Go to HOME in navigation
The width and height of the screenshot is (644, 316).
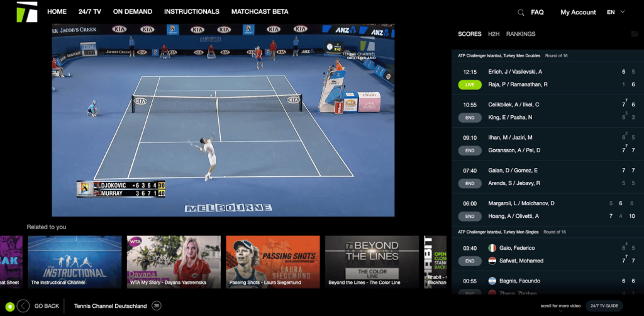(x=57, y=11)
